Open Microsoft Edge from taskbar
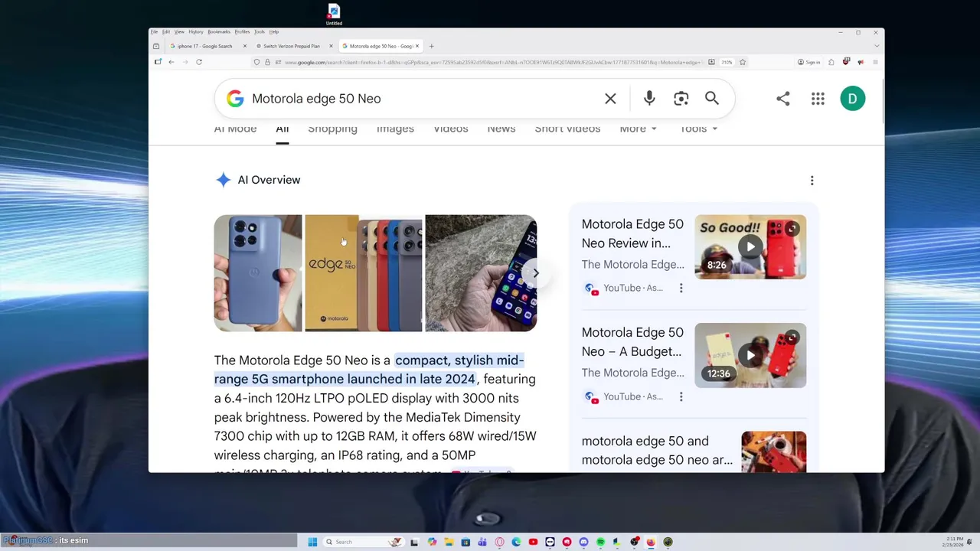This screenshot has width=980, height=551. pyautogui.click(x=516, y=542)
